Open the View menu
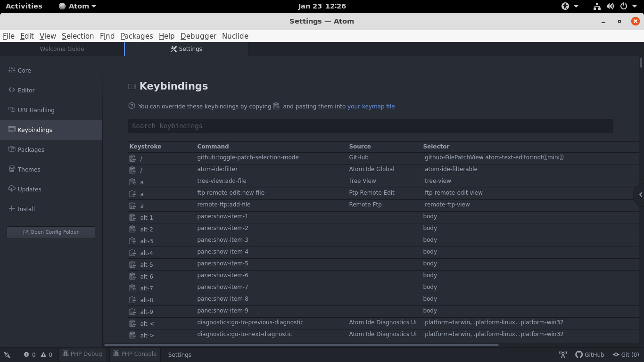Screen dimensions: 644x362 tap(48, 36)
